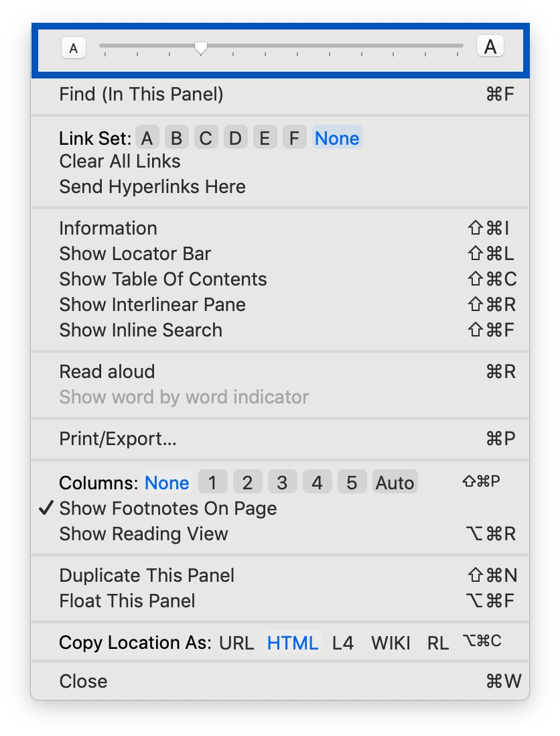
Task: Click the small A decrease font size icon
Action: [74, 48]
